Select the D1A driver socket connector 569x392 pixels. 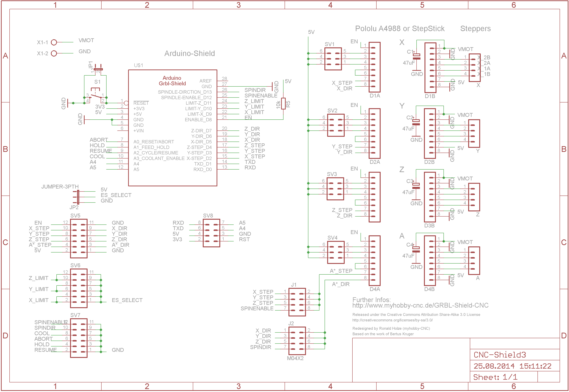[x=375, y=67]
